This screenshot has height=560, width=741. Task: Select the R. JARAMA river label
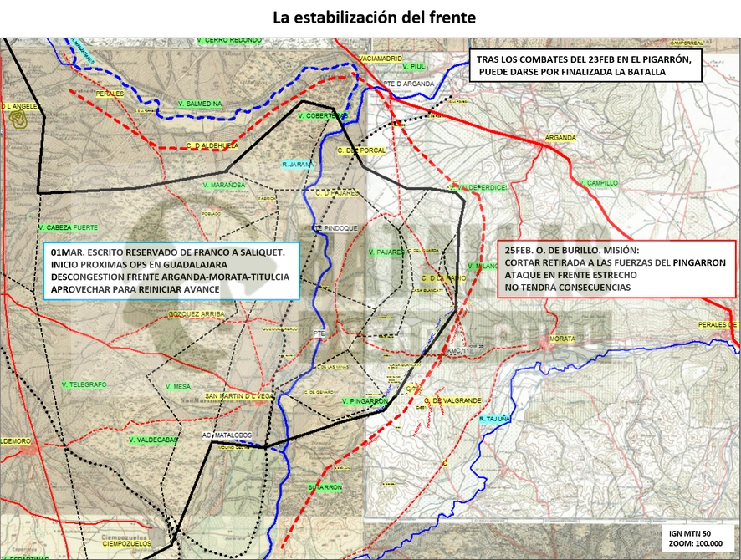point(298,165)
